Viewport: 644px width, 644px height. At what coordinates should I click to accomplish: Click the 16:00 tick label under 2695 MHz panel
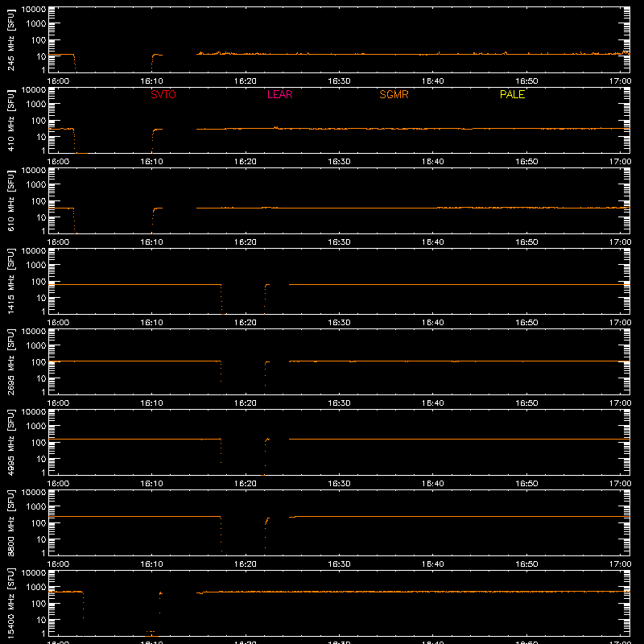coord(58,403)
